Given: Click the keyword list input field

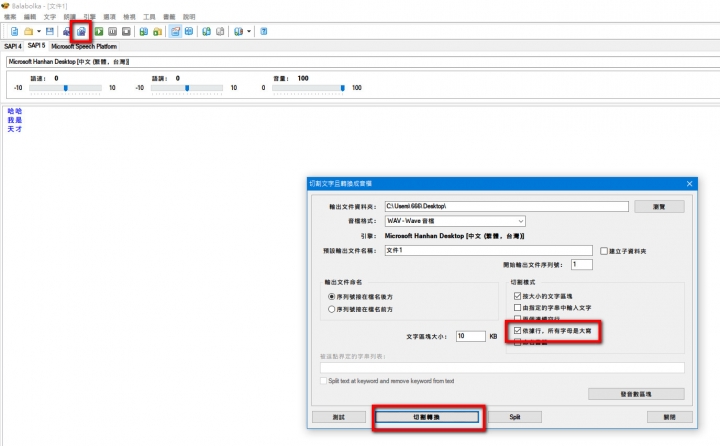Looking at the screenshot, I should click(502, 367).
